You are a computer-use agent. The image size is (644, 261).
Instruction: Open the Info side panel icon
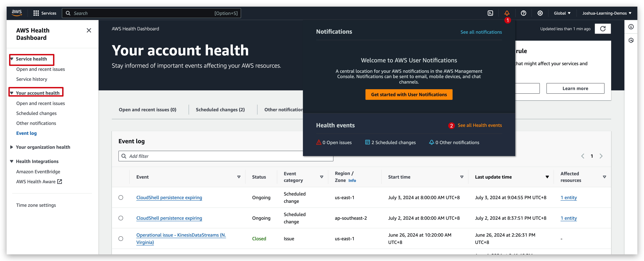[631, 27]
